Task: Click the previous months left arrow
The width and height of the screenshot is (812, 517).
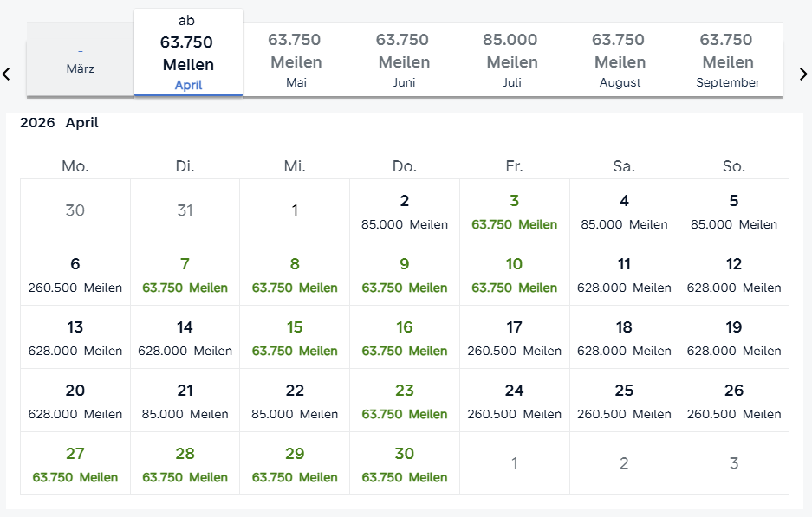Action: (6, 74)
